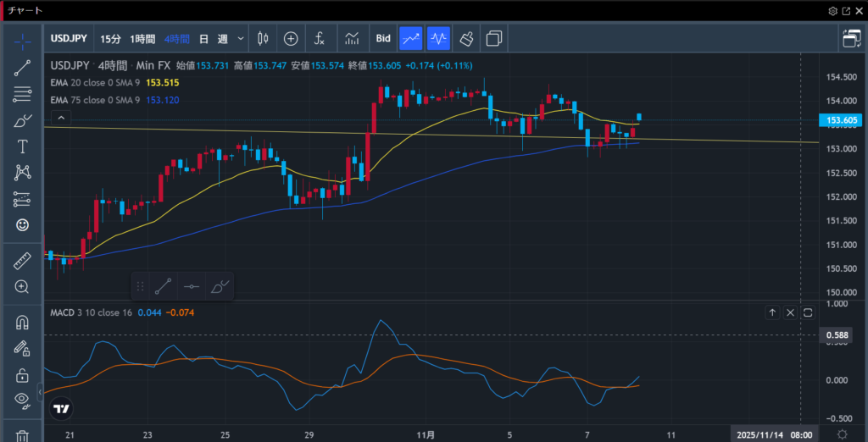
Task: Toggle lock all drawings
Action: coord(23,375)
